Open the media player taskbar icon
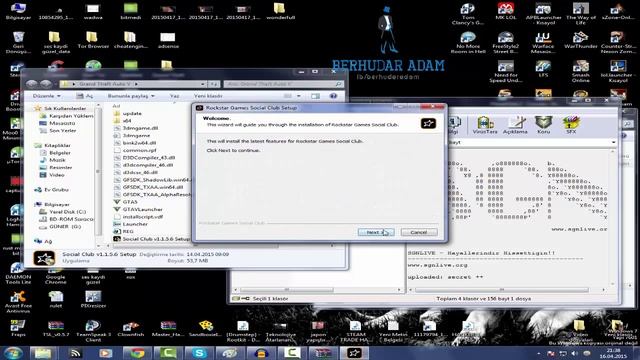Viewport: 640px width, 360px height. tap(106, 353)
